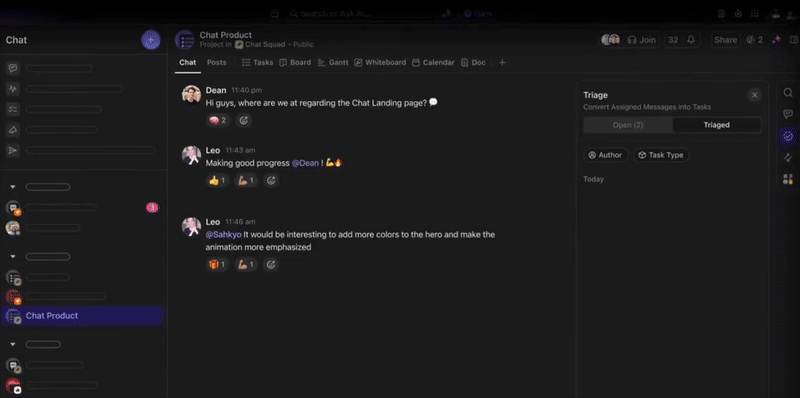Join the channel call
Image resolution: width=800 pixels, height=398 pixels.
[642, 40]
